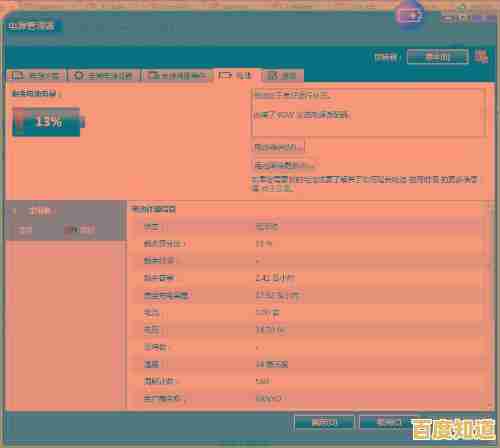Click the battery details scrollbar down arrow
This screenshot has width=500, height=448.
pos(490,405)
